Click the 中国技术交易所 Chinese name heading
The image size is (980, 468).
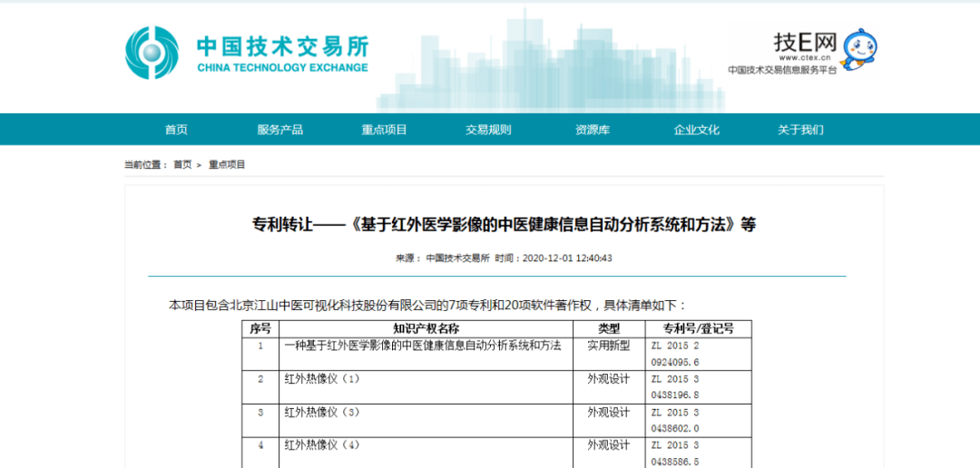tap(282, 45)
